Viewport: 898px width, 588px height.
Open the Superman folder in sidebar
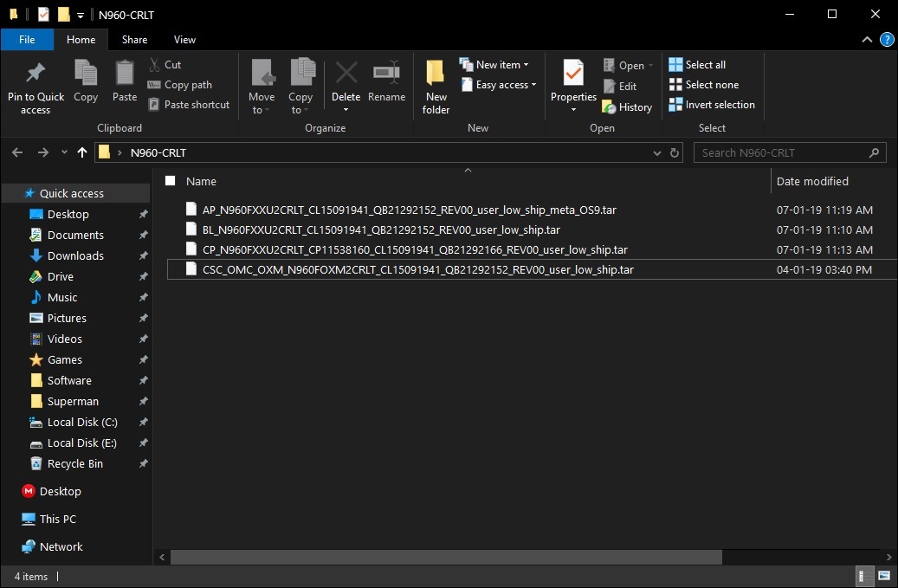pos(73,401)
